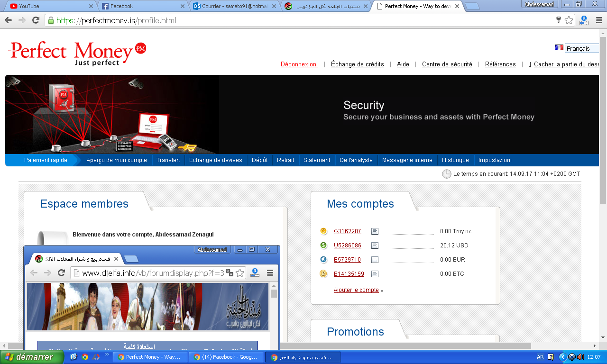Screen dimensions: 607x364
Task: Open Echange de devises menu item
Action: tap(216, 160)
